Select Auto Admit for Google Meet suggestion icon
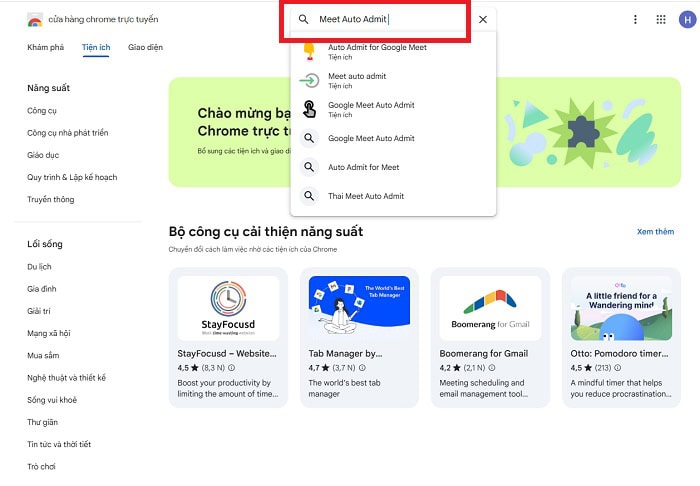Viewport: 700px width, 486px height. click(x=309, y=51)
